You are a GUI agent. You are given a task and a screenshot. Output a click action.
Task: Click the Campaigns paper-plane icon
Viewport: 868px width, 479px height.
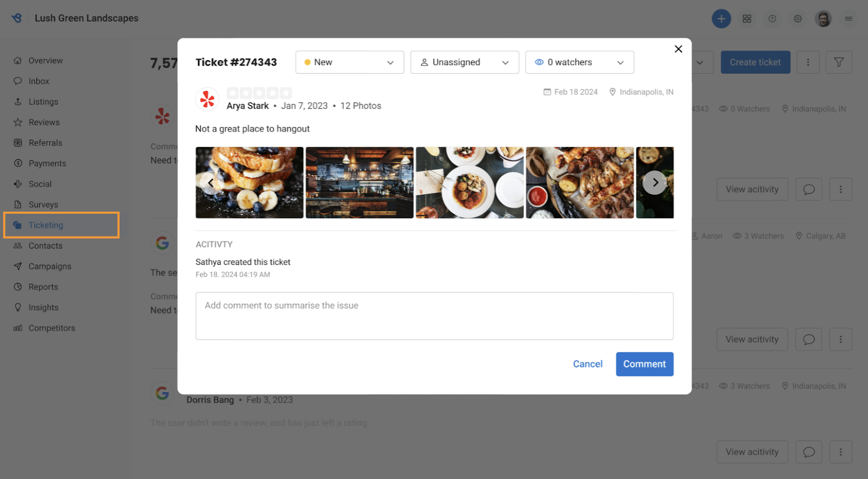pos(18,266)
